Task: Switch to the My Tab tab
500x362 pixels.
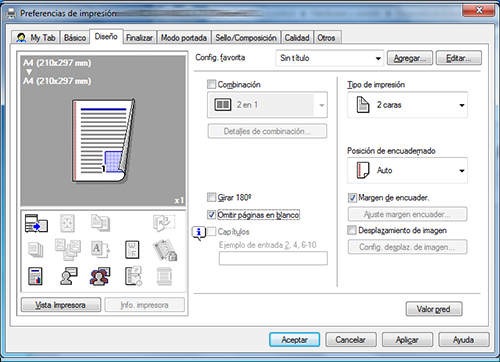Action: [35, 38]
